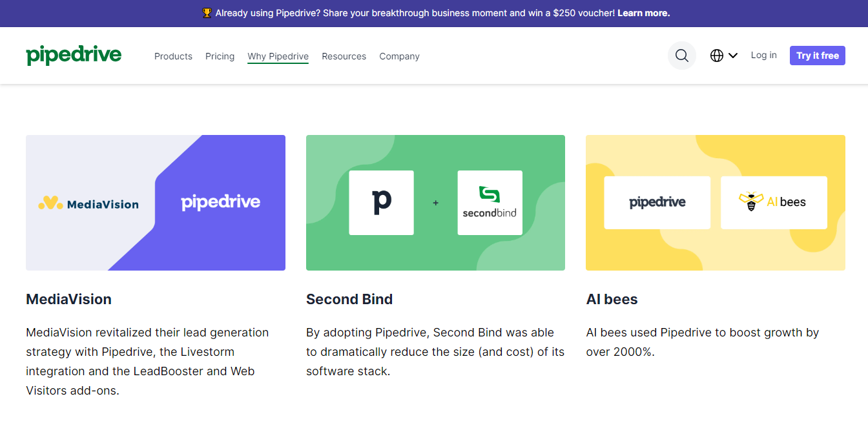Click the Log in link

point(763,56)
